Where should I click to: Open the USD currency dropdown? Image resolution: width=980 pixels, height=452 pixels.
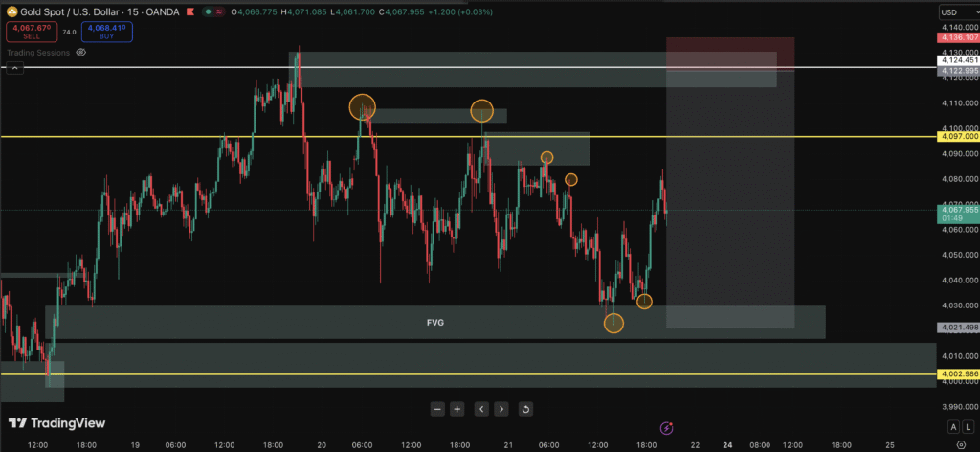click(x=954, y=11)
